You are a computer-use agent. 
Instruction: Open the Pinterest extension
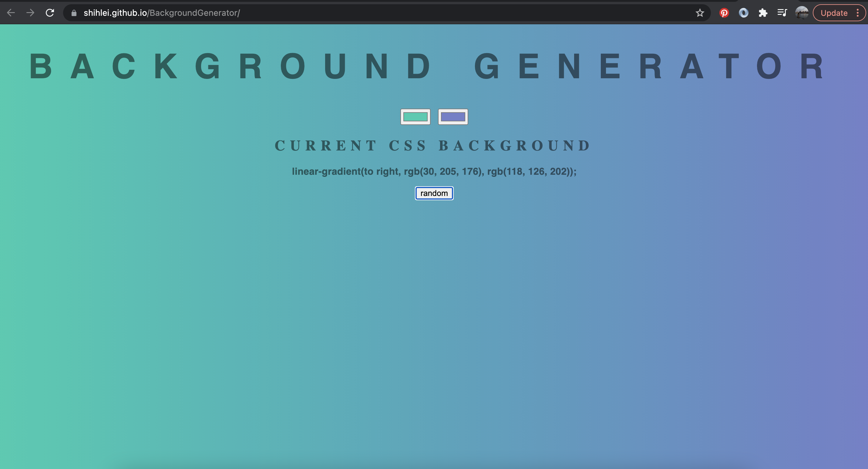pos(724,13)
